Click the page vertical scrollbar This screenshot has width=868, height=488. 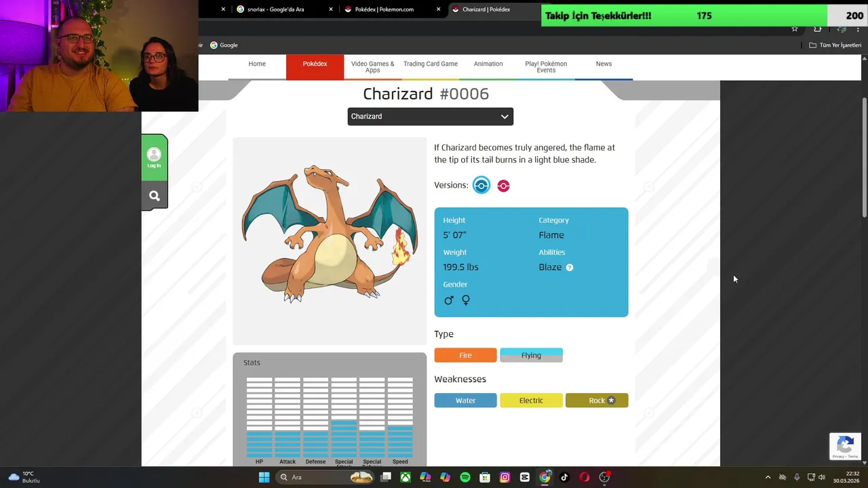coord(864,157)
